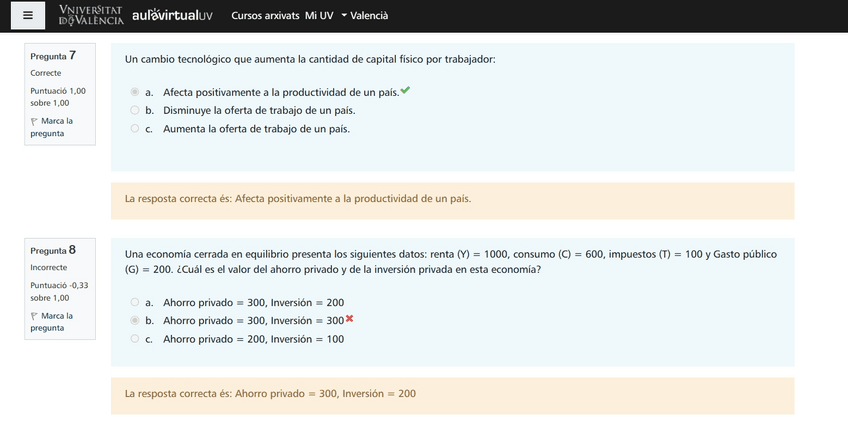
Task: Click the Correcte status of question 7
Action: [46, 73]
